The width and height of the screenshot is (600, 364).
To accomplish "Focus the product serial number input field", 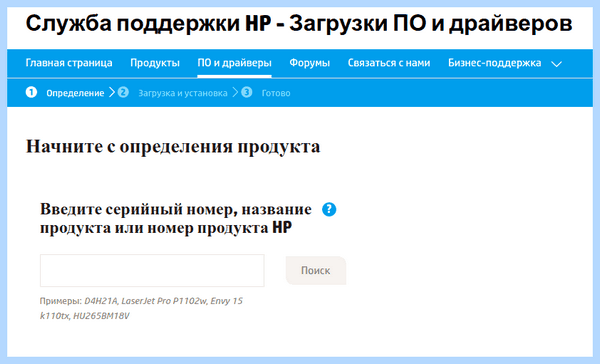I will 152,270.
